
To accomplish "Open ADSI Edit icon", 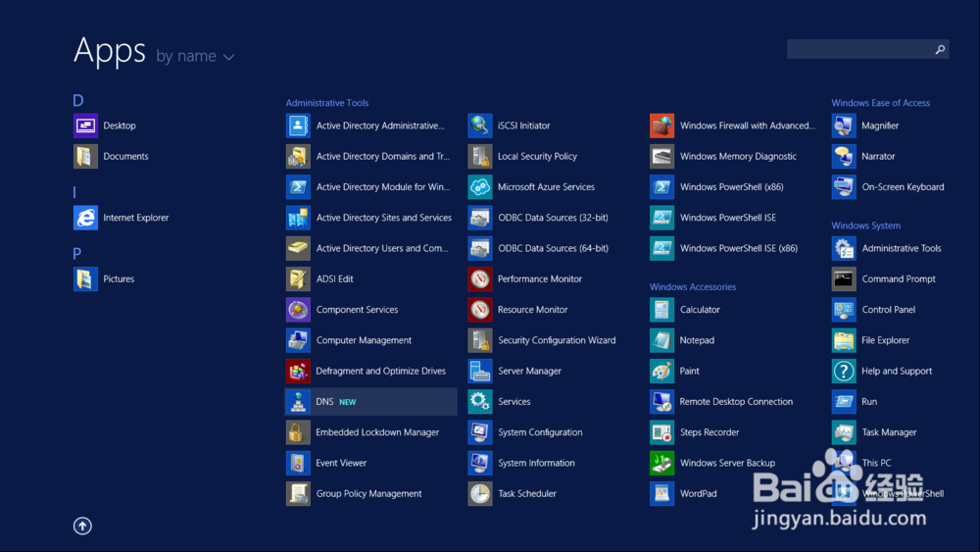I will pos(298,278).
